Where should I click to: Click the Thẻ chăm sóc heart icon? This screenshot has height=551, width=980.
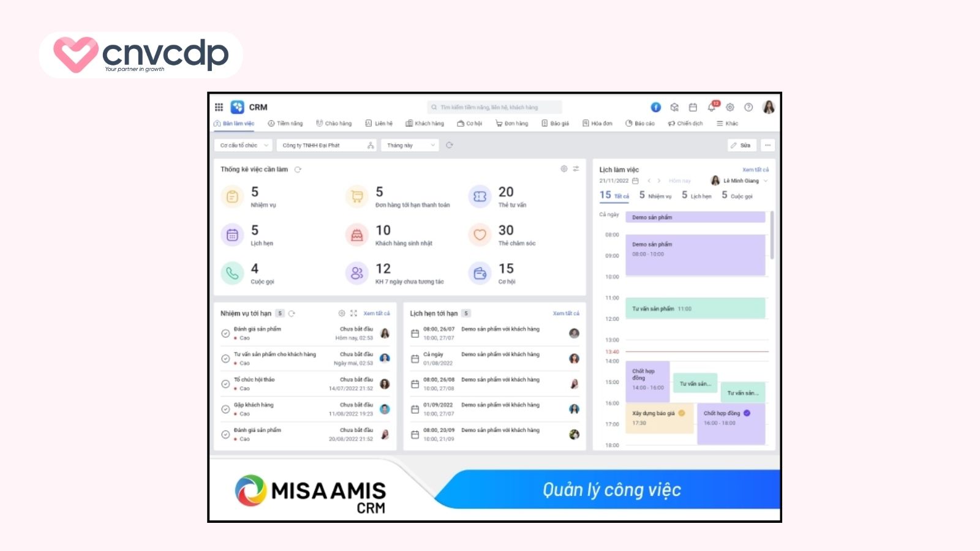(480, 235)
